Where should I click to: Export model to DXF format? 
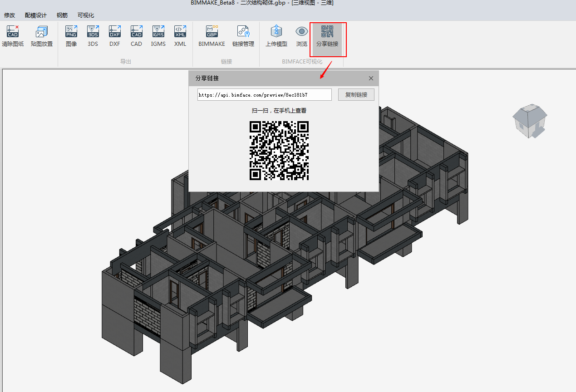[115, 36]
